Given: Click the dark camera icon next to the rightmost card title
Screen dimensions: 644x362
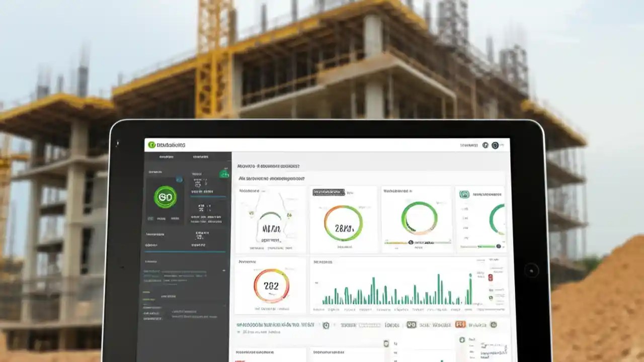Looking at the screenshot, I should [x=463, y=194].
